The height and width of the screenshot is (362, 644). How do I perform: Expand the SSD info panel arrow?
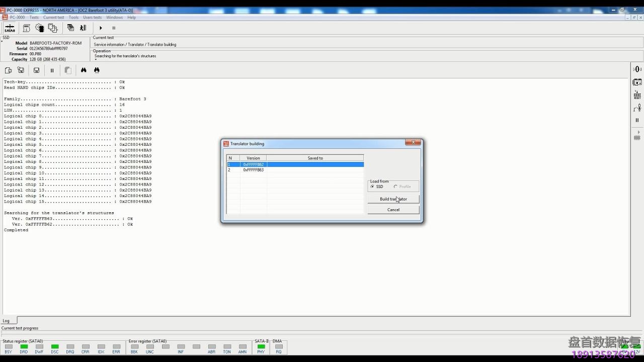click(2, 41)
